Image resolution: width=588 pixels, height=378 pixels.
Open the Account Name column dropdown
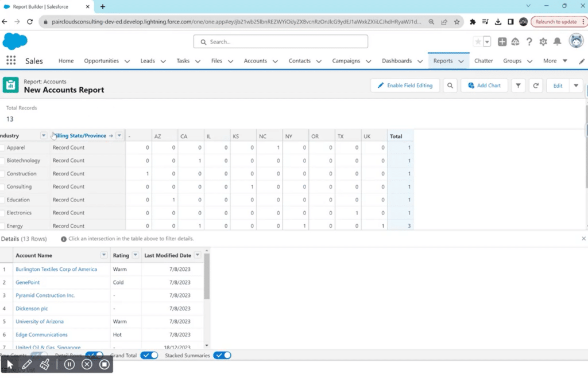click(103, 255)
